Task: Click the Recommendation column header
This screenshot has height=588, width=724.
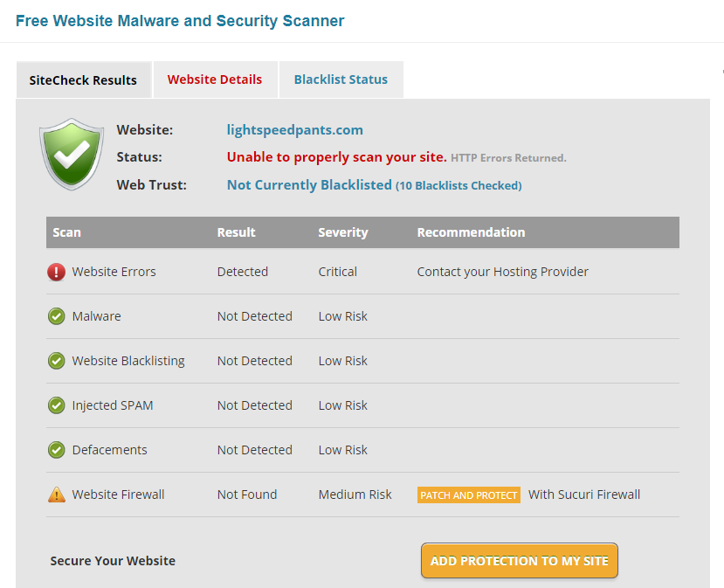Action: point(471,232)
